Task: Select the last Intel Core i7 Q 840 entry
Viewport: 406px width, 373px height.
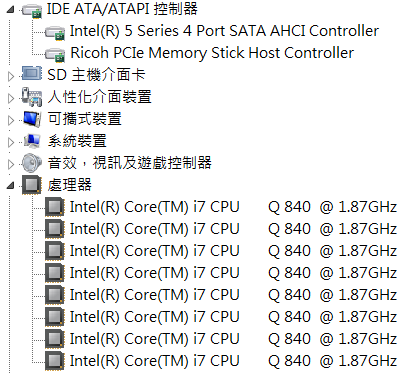Action: pyautogui.click(x=233, y=361)
